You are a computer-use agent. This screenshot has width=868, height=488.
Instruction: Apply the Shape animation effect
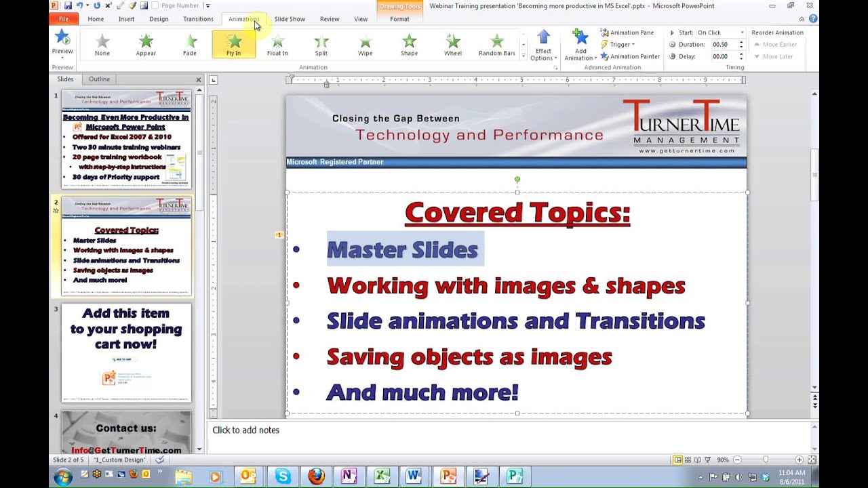[409, 45]
